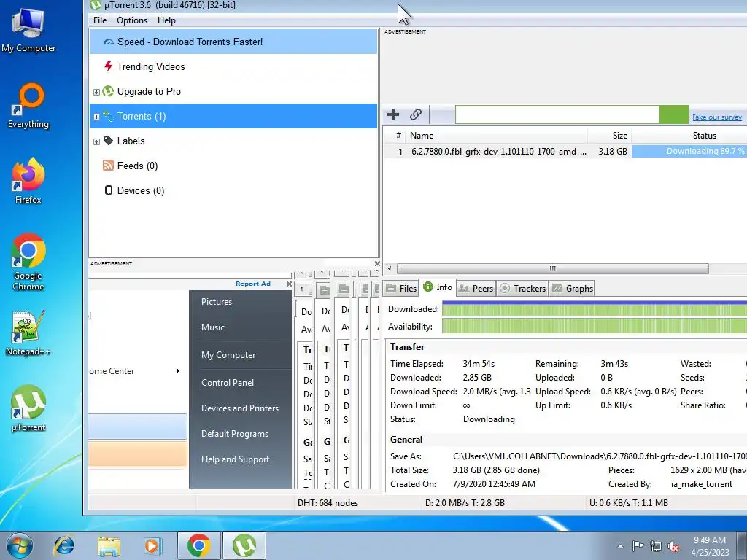Sort torrents by Size column

609,135
